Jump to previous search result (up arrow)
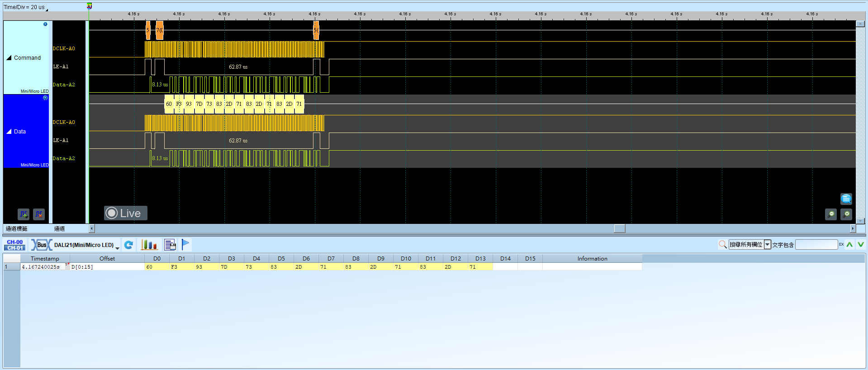 click(850, 245)
